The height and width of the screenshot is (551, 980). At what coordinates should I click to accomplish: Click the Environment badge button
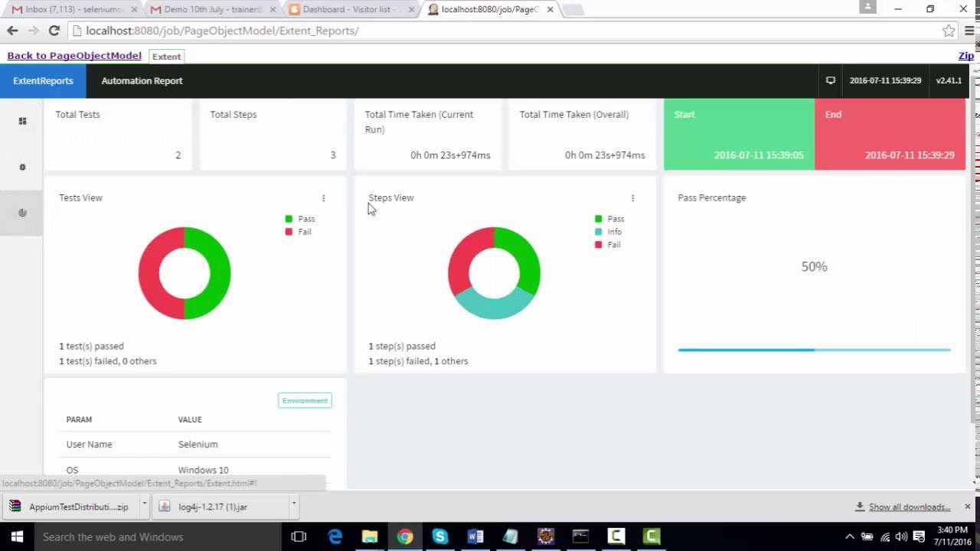click(305, 401)
